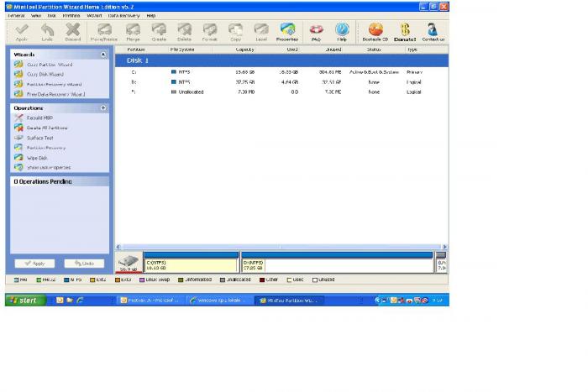Select the Create partition tool

tap(159, 32)
